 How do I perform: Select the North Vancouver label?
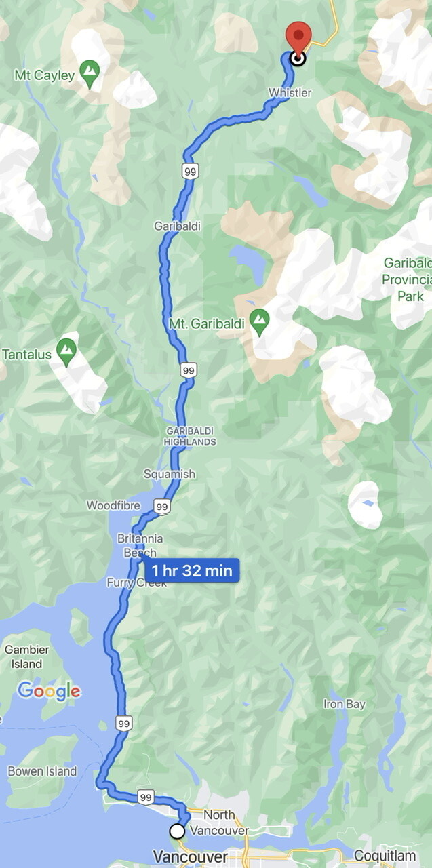coord(220,823)
